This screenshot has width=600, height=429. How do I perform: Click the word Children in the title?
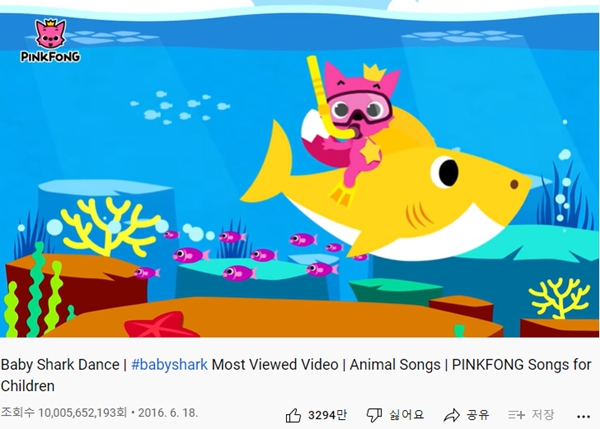click(28, 386)
